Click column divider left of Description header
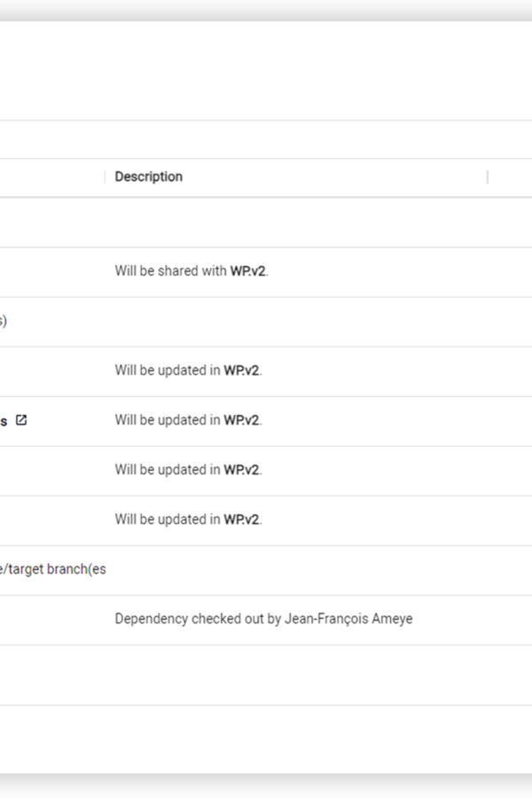Screen dimensions: 532x798 105,177
